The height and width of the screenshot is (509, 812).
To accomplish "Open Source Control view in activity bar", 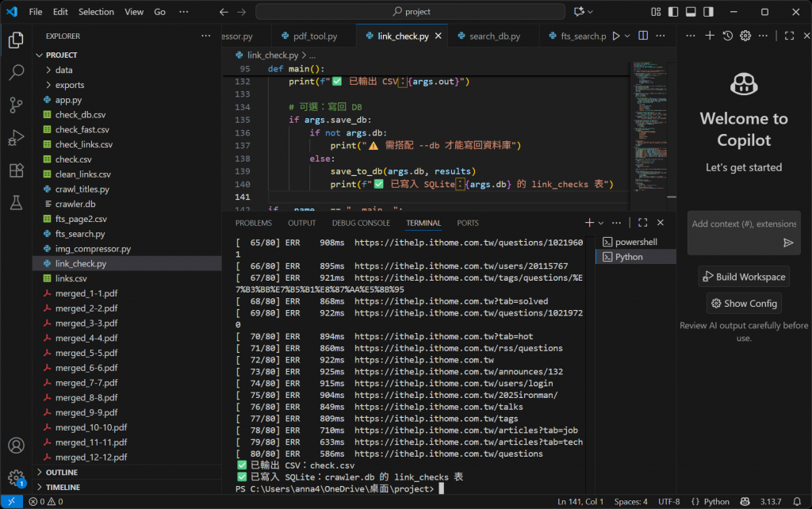I will [16, 105].
